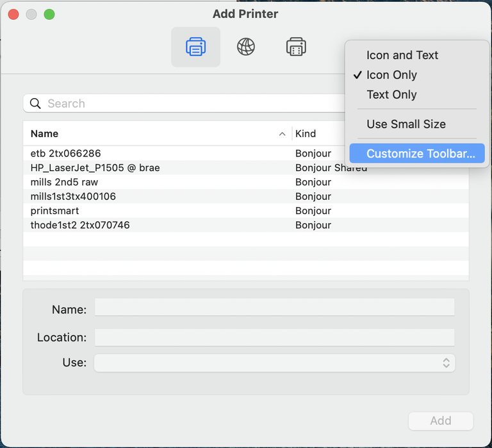Toggle the checked Icon Only option

pyautogui.click(x=391, y=75)
